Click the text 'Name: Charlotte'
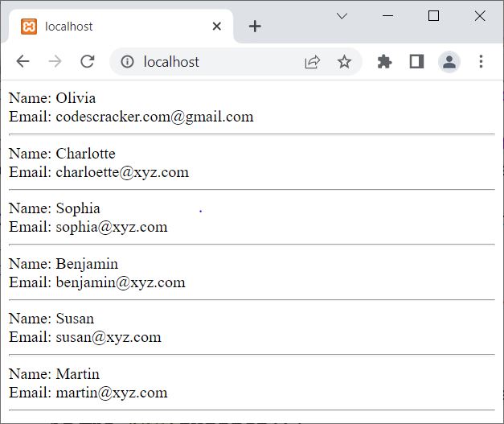 [62, 154]
